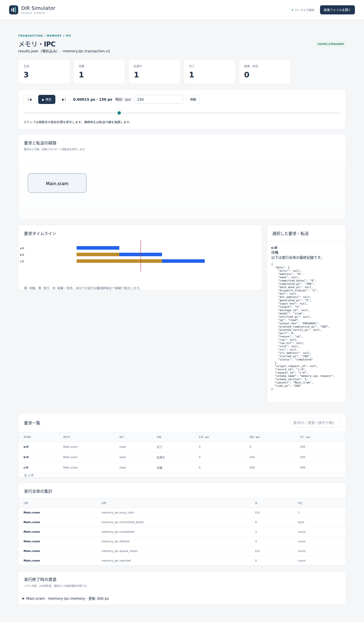Click the c:0 blue execution bar
The image size is (364, 622).
[x=183, y=261]
